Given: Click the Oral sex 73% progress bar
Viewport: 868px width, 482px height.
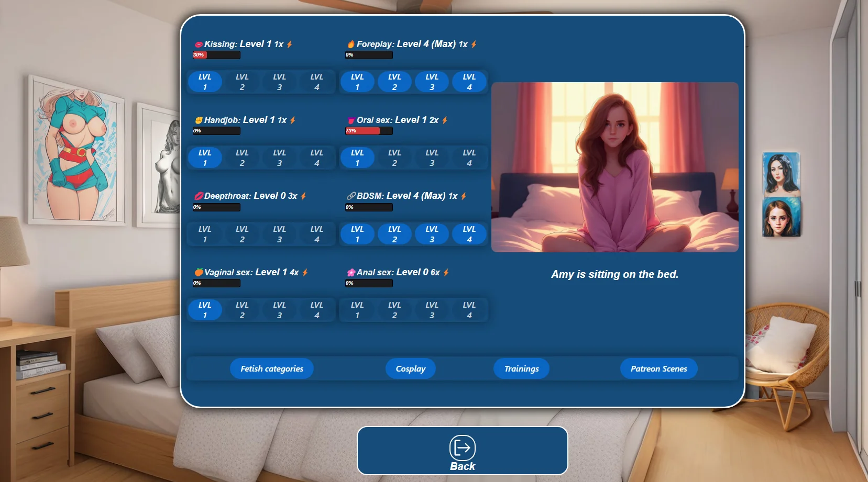Looking at the screenshot, I should [369, 131].
